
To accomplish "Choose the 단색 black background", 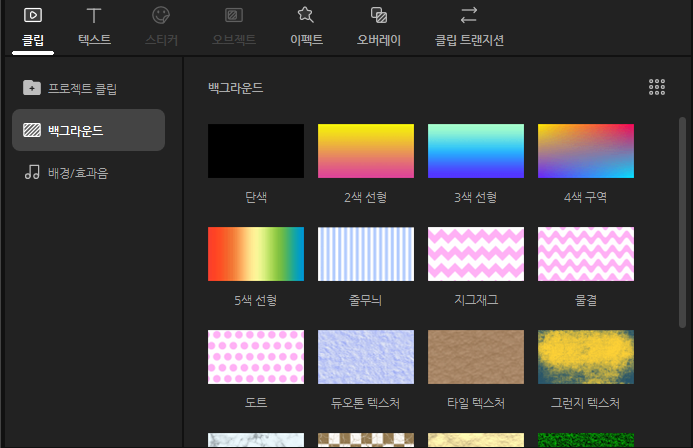I will point(255,151).
